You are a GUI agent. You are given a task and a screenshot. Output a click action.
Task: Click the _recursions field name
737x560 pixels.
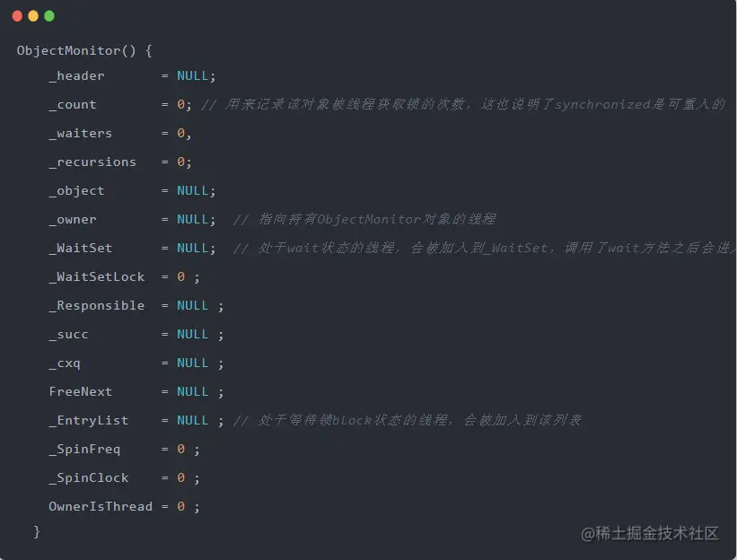(x=92, y=162)
